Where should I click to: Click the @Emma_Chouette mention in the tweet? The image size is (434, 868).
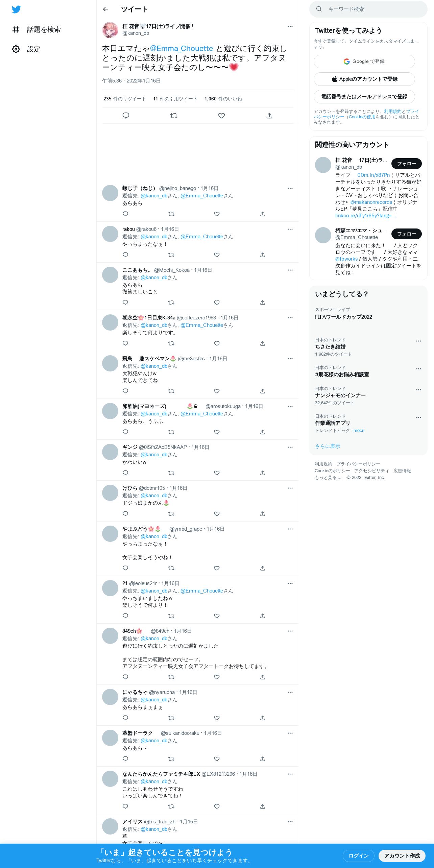point(182,49)
